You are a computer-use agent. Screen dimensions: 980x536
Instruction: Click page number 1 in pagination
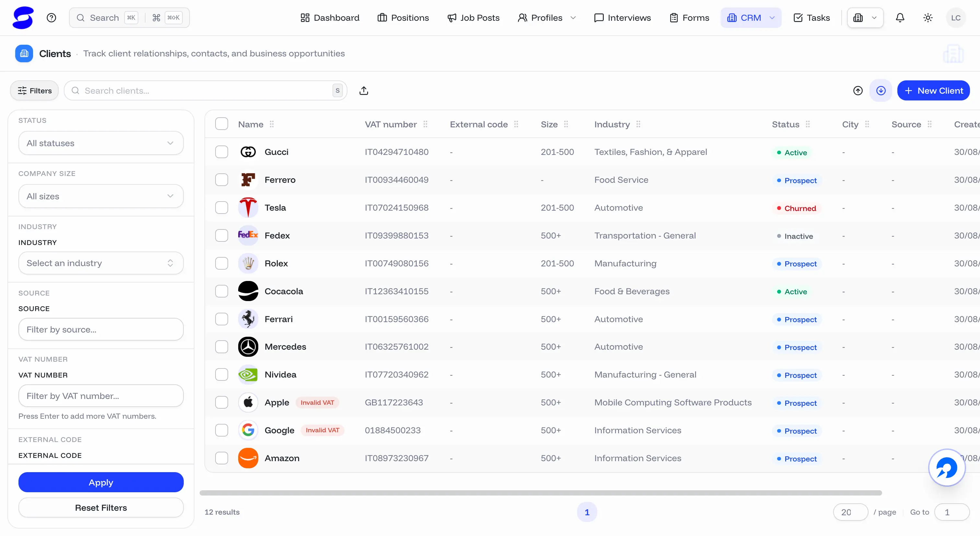[587, 512]
